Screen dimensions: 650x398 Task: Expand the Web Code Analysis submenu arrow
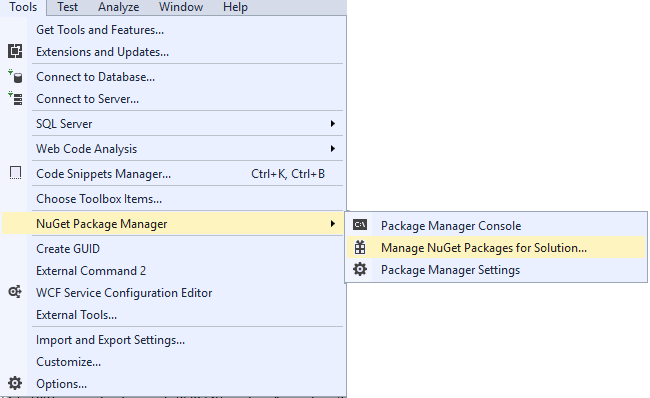(332, 148)
